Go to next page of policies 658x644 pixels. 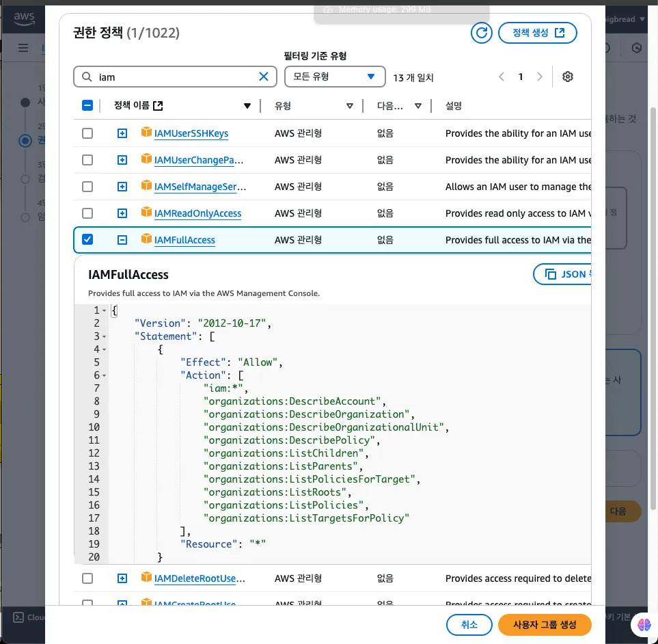point(540,77)
